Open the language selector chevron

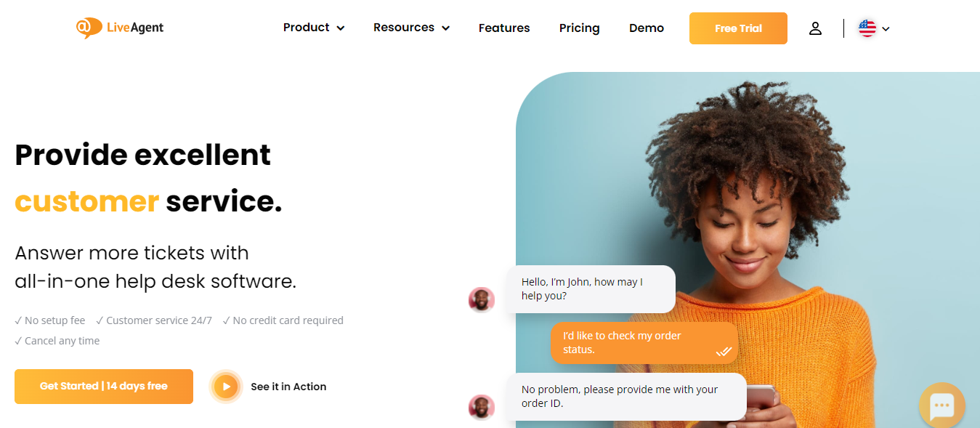click(x=886, y=29)
